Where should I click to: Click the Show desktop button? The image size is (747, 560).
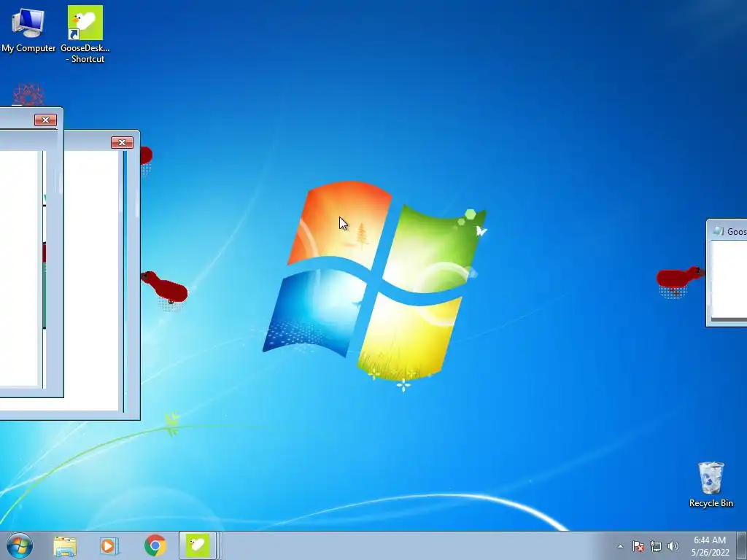pos(742,545)
